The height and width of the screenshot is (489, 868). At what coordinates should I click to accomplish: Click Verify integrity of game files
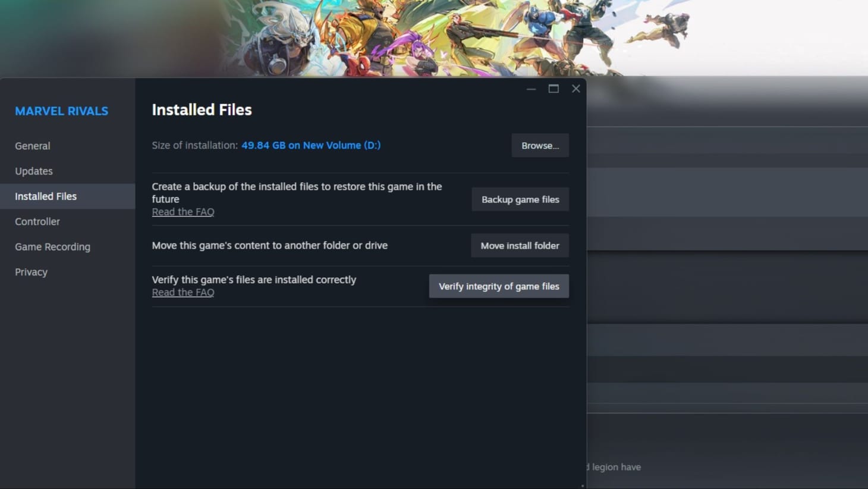click(499, 286)
